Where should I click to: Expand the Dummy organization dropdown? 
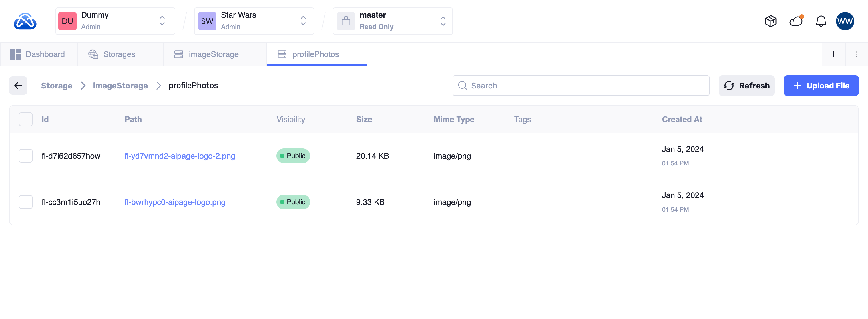point(115,21)
